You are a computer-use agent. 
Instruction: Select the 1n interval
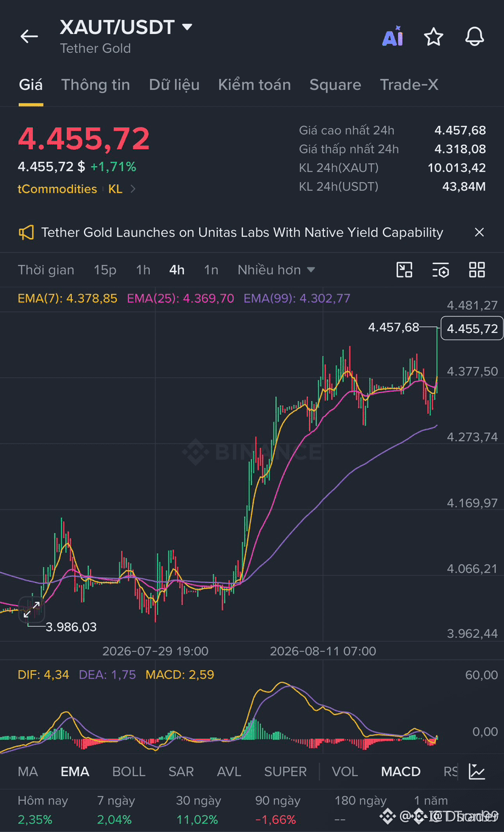(x=211, y=270)
